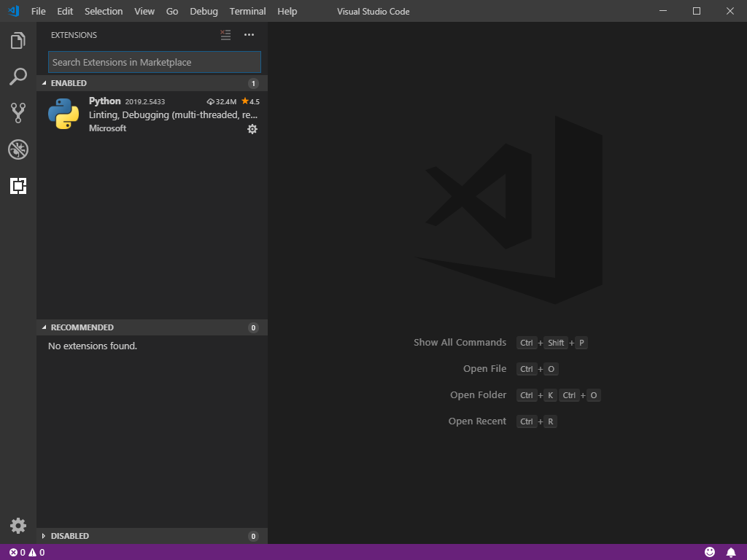The image size is (747, 560).
Task: Minimize the Visual Studio Code window
Action: pos(663,11)
